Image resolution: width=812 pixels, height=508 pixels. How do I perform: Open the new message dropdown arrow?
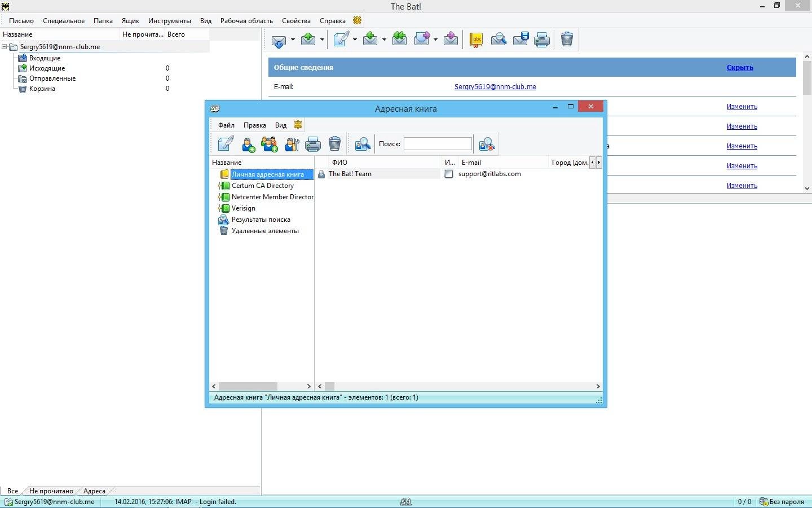(355, 40)
